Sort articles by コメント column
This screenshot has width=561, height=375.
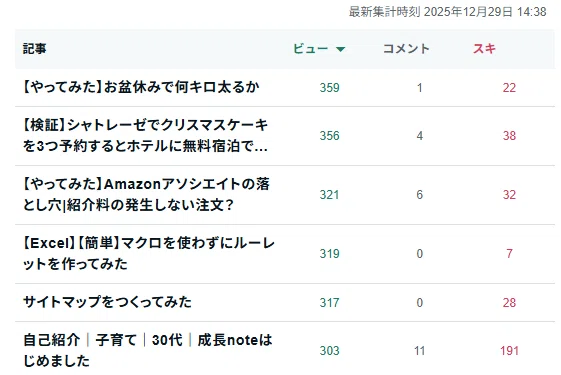point(406,48)
